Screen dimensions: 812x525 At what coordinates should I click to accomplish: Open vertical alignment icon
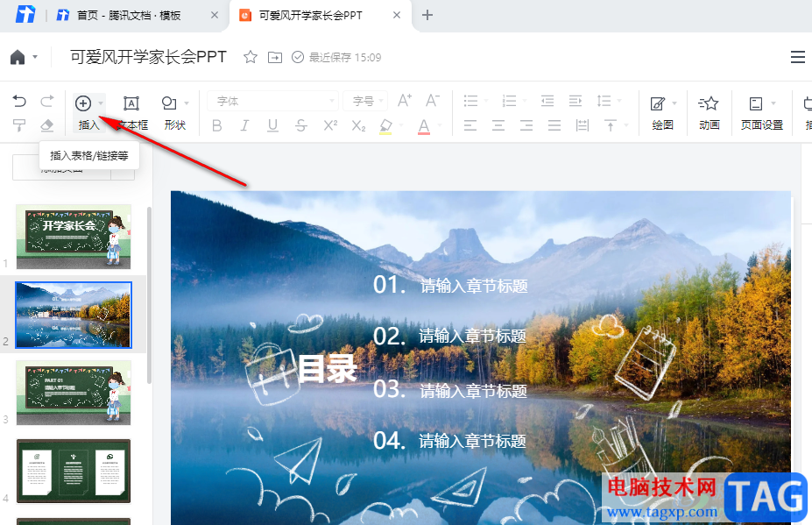pyautogui.click(x=611, y=125)
